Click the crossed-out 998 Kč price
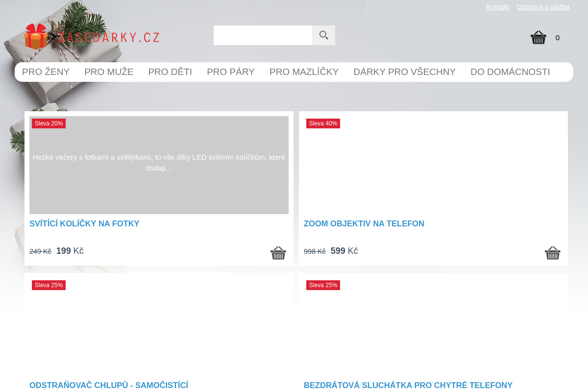This screenshot has height=392, width=588. [x=315, y=251]
